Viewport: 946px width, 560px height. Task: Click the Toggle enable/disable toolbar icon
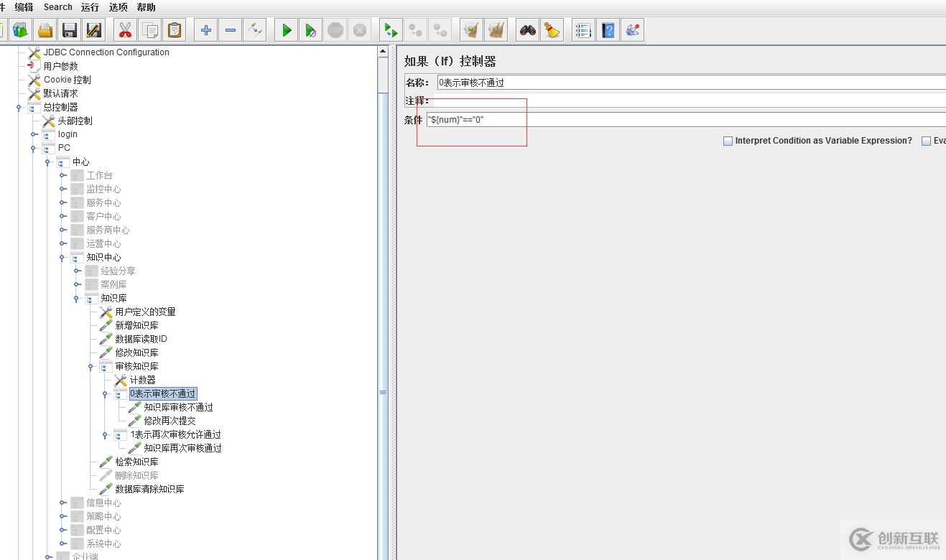tap(255, 30)
